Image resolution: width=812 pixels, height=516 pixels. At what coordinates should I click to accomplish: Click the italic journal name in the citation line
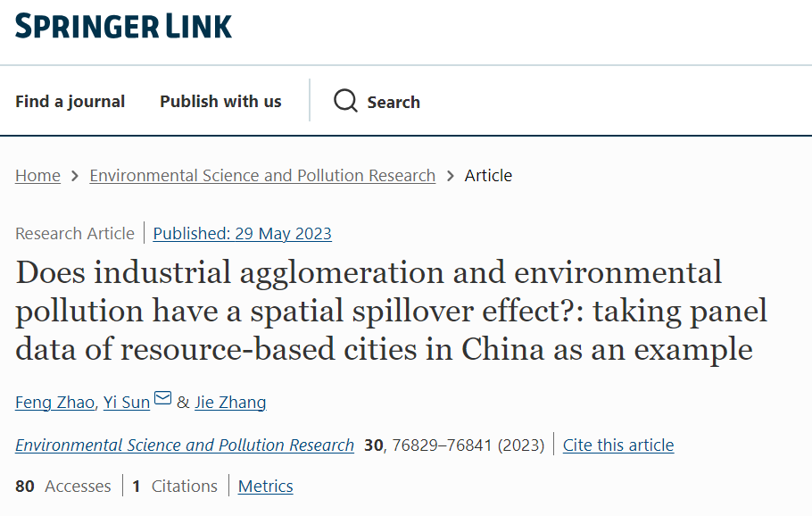click(x=185, y=445)
